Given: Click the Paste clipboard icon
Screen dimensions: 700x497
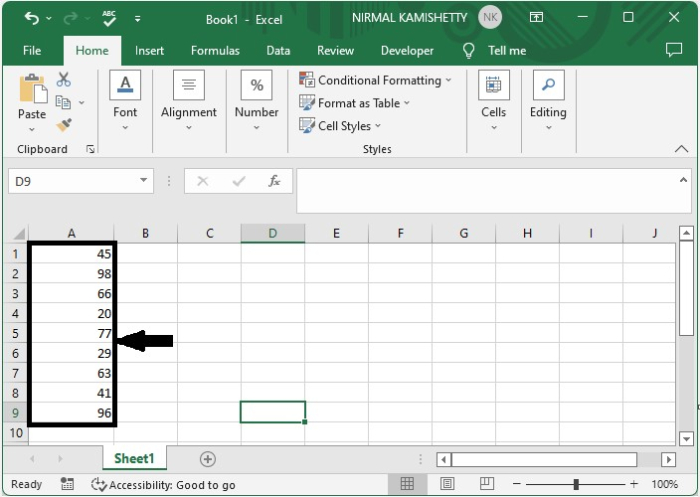Looking at the screenshot, I should point(32,98).
